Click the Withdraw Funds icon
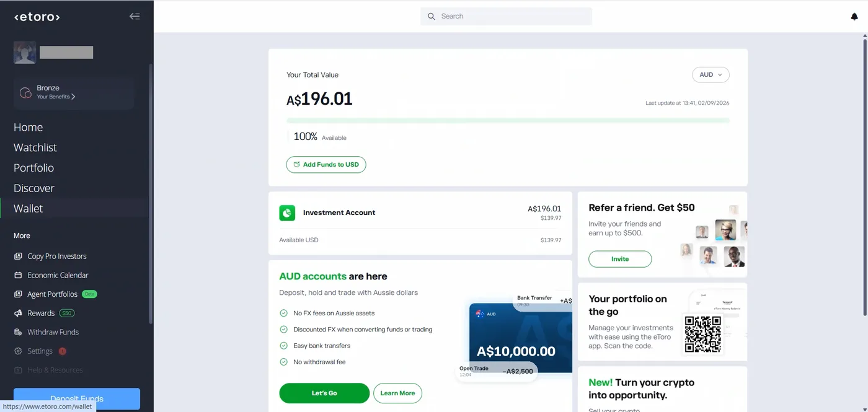Image resolution: width=868 pixels, height=412 pixels. click(18, 332)
